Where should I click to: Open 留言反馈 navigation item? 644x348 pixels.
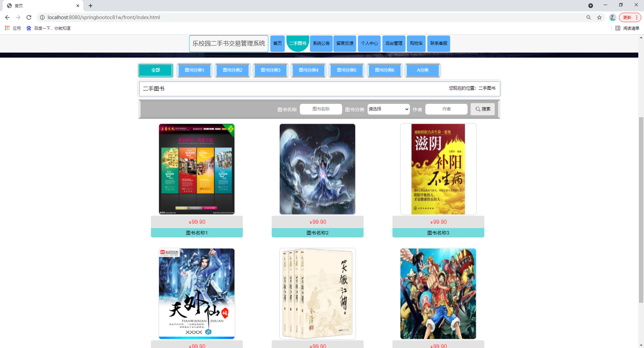pyautogui.click(x=345, y=44)
